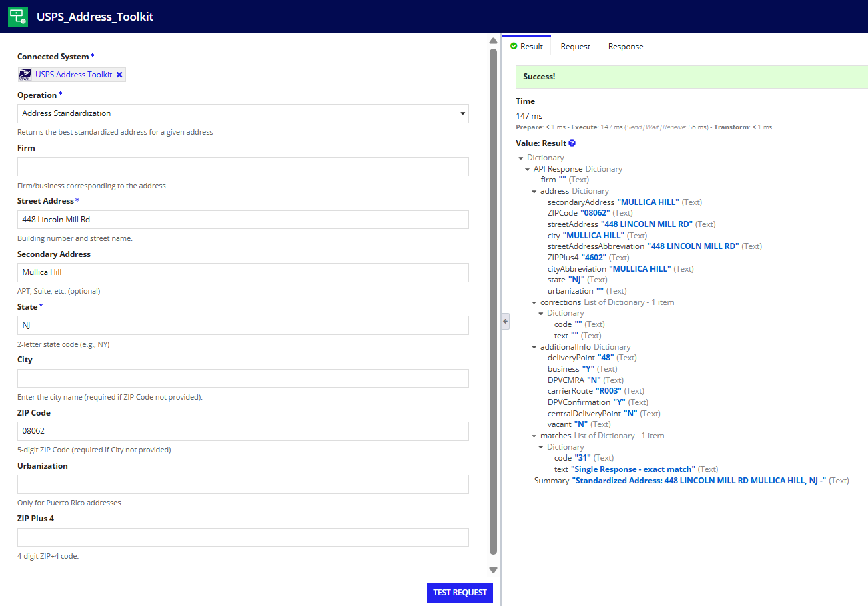The width and height of the screenshot is (868, 606).
Task: Select the DPVCMRA "N" value
Action: [594, 380]
